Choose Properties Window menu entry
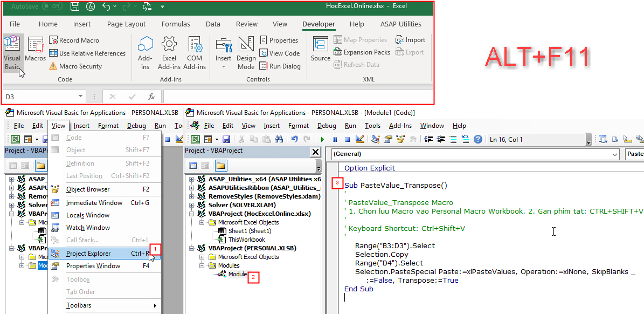 (x=105, y=266)
